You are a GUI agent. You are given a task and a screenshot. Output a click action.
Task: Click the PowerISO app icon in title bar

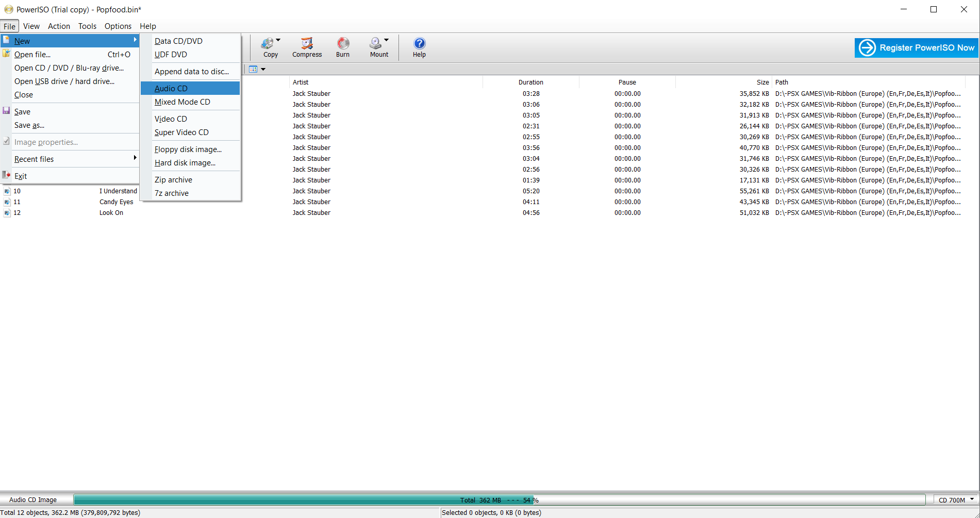(8, 9)
